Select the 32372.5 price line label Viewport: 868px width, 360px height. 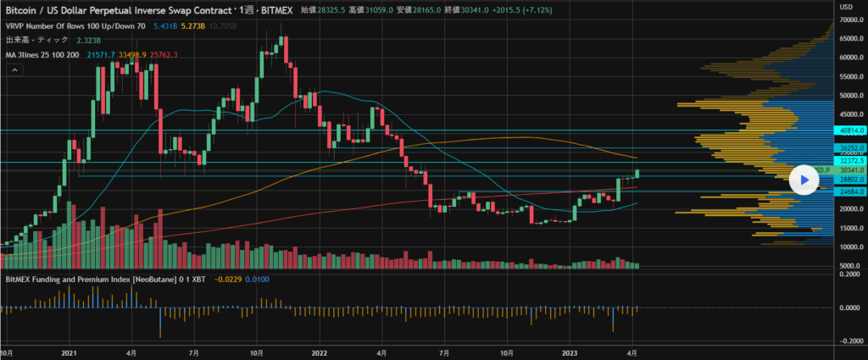click(849, 161)
